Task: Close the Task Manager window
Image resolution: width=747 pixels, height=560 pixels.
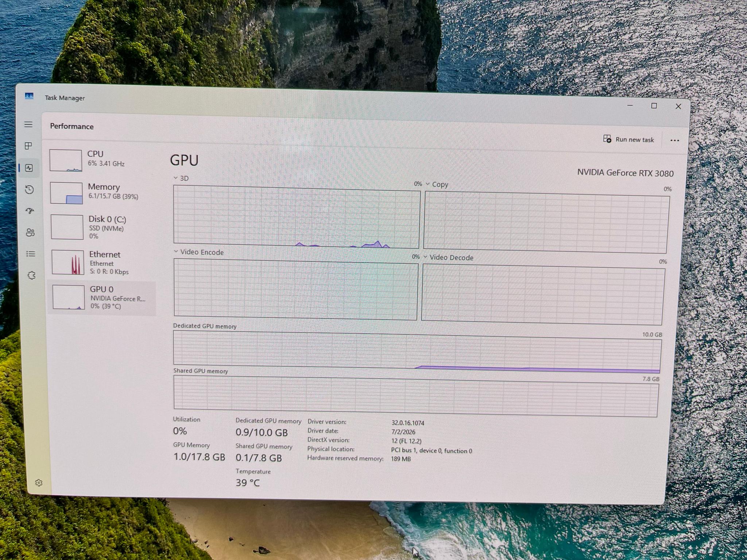Action: click(x=678, y=106)
